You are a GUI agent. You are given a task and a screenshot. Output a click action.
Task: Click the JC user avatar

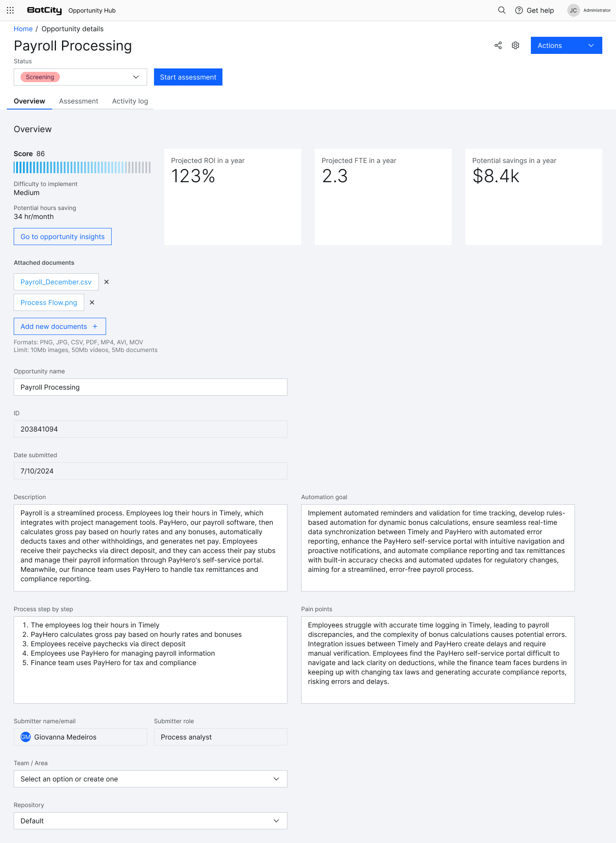click(x=573, y=10)
